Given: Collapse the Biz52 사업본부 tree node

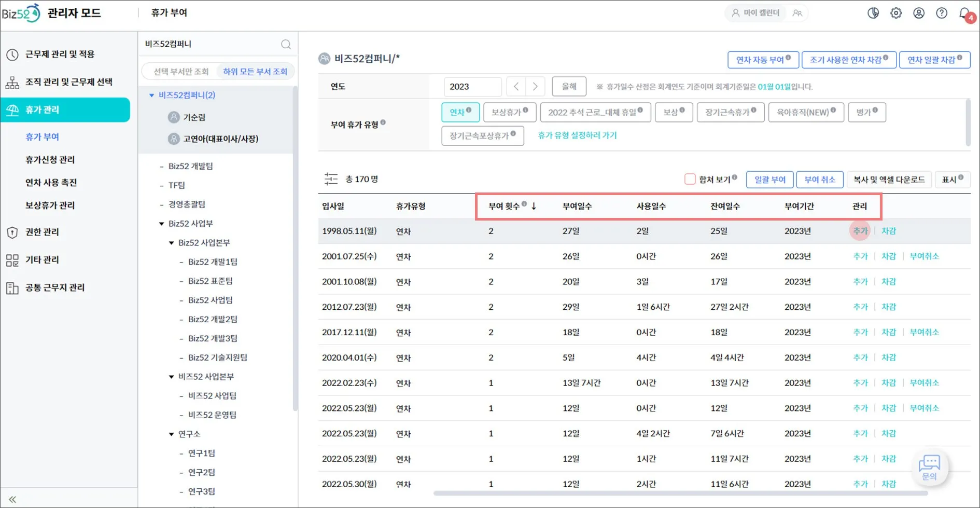Looking at the screenshot, I should pyautogui.click(x=171, y=243).
